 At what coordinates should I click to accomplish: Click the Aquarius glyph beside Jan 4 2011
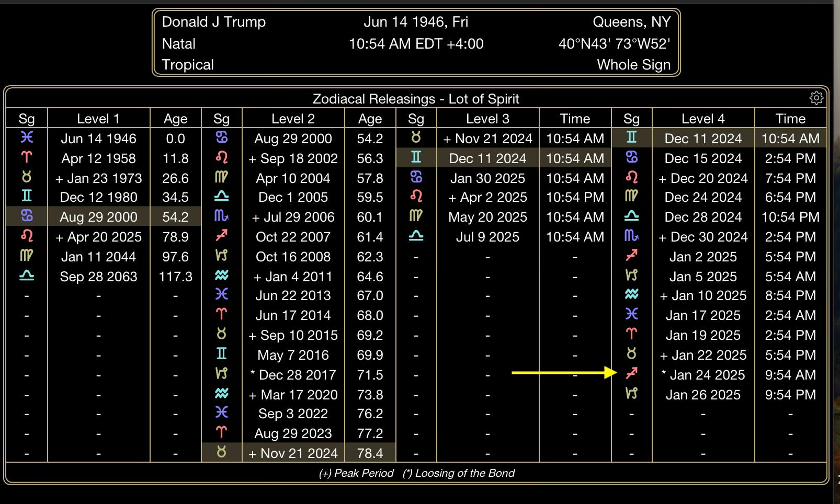tap(221, 276)
